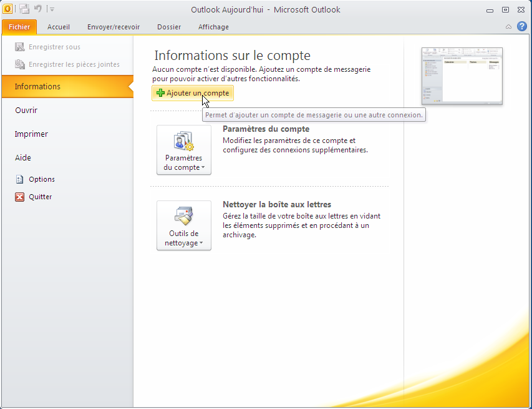Minimize the Outlook window
The height and width of the screenshot is (409, 532).
click(x=490, y=10)
